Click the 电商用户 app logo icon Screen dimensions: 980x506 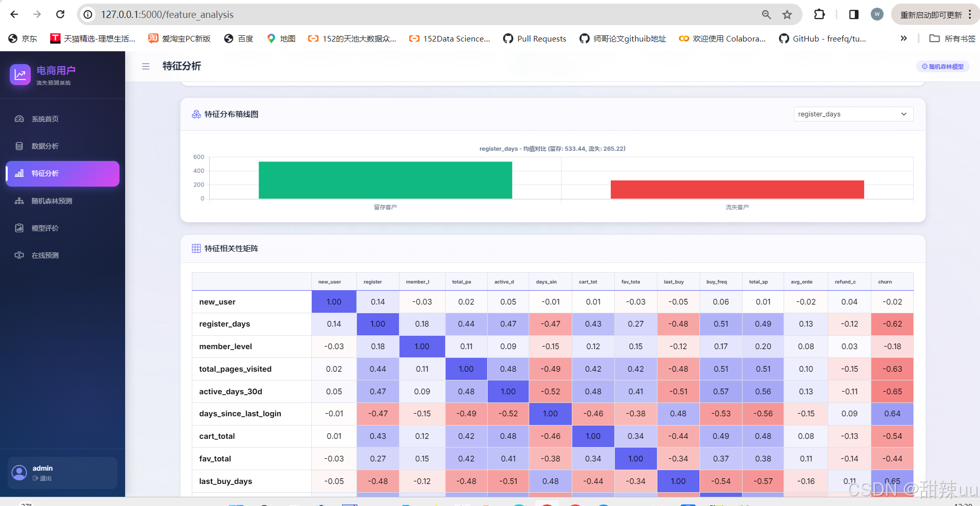click(x=20, y=75)
